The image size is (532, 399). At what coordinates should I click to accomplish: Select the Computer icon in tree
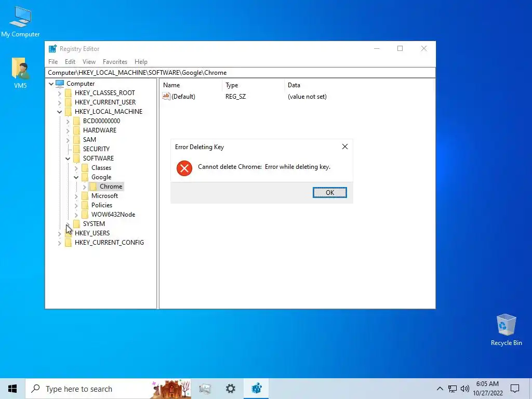pyautogui.click(x=60, y=84)
